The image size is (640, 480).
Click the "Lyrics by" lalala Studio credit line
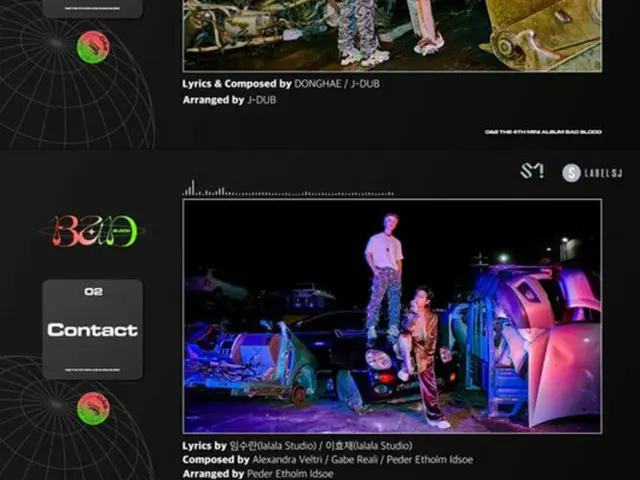pos(297,445)
